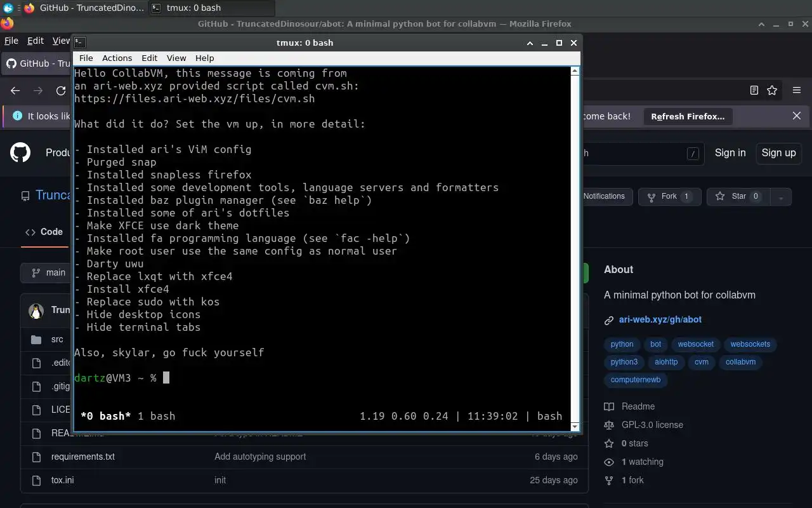This screenshot has width=812, height=508.
Task: Open the terminal's Actions menu
Action: click(117, 58)
